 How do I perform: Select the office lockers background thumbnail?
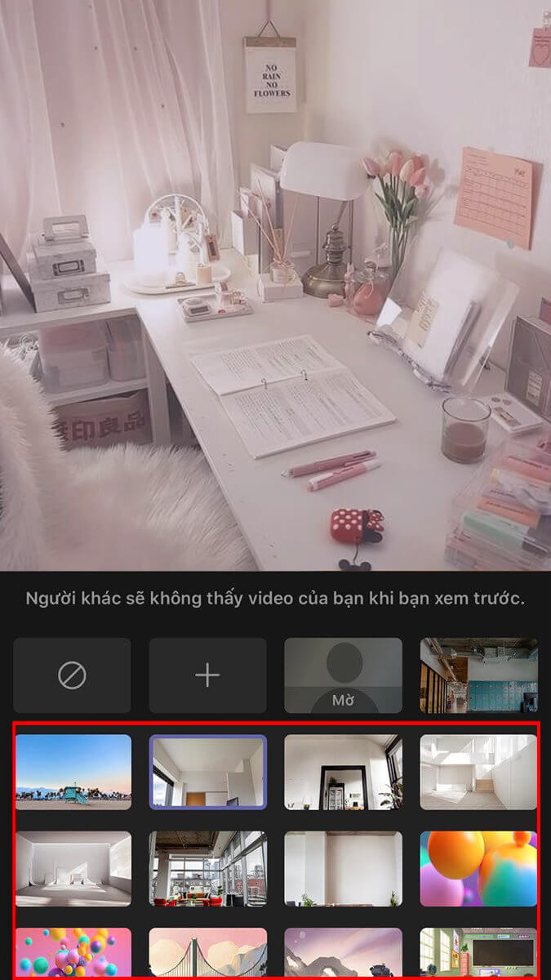click(478, 675)
